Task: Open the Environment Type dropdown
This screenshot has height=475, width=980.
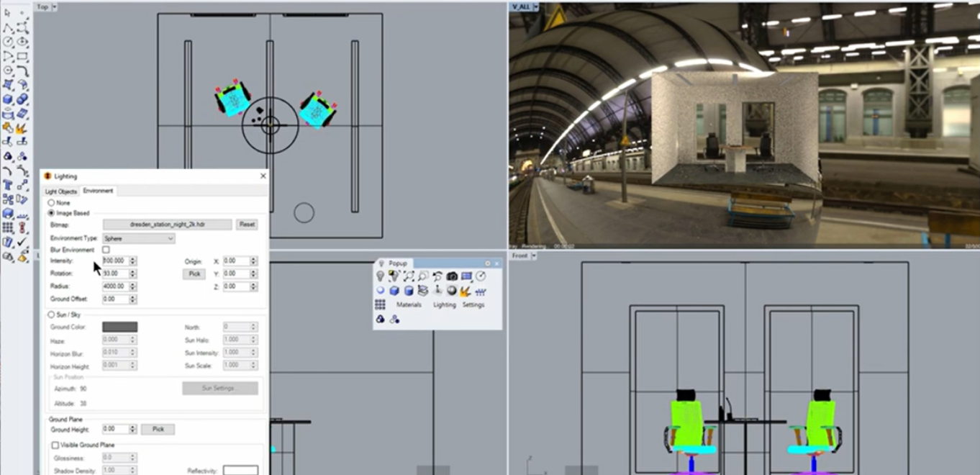Action: click(x=139, y=238)
